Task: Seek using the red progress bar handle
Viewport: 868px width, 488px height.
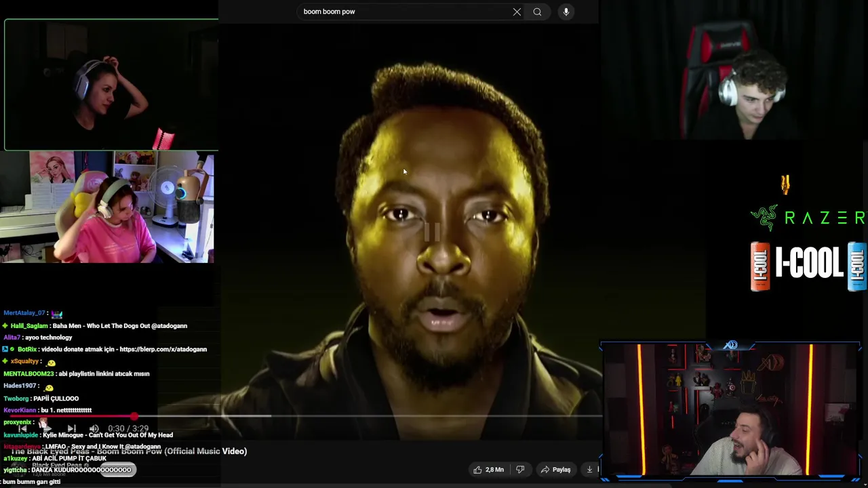Action: (x=134, y=416)
